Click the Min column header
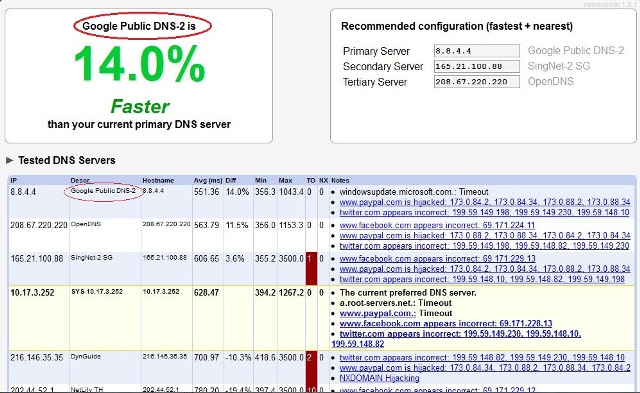 coord(260,180)
